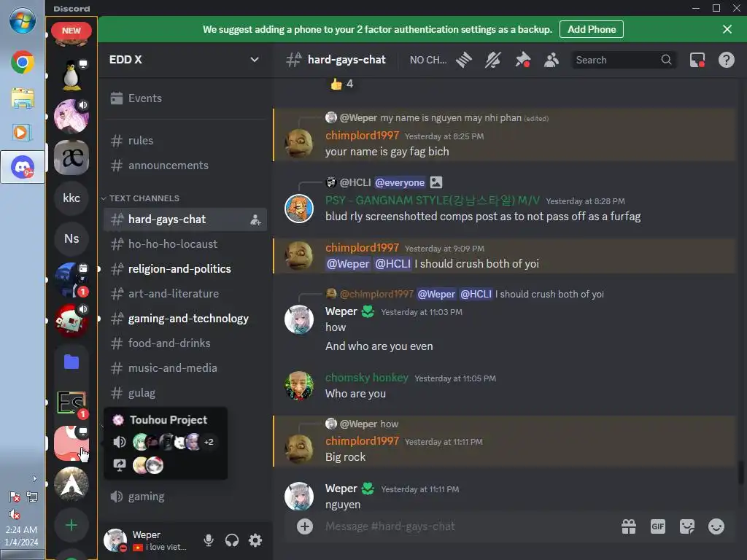Viewport: 747px width, 560px height.
Task: Open the emoji picker smiley
Action: coord(716,526)
